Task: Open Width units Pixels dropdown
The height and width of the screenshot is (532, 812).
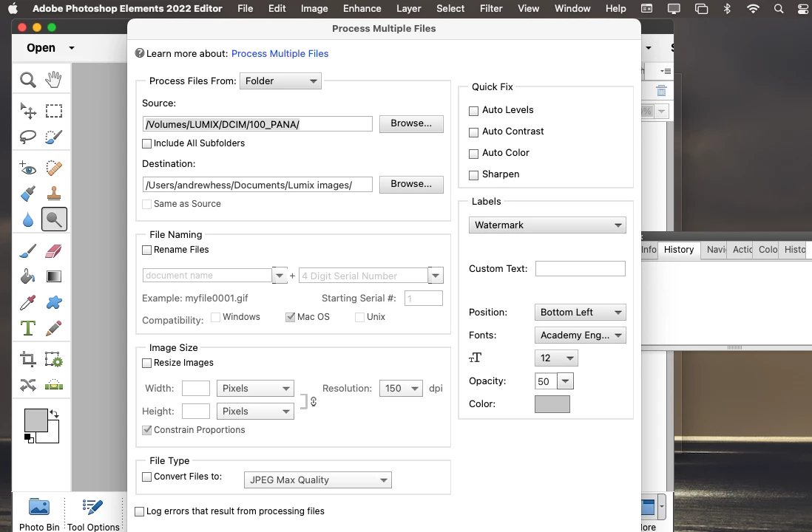Action: [255, 388]
